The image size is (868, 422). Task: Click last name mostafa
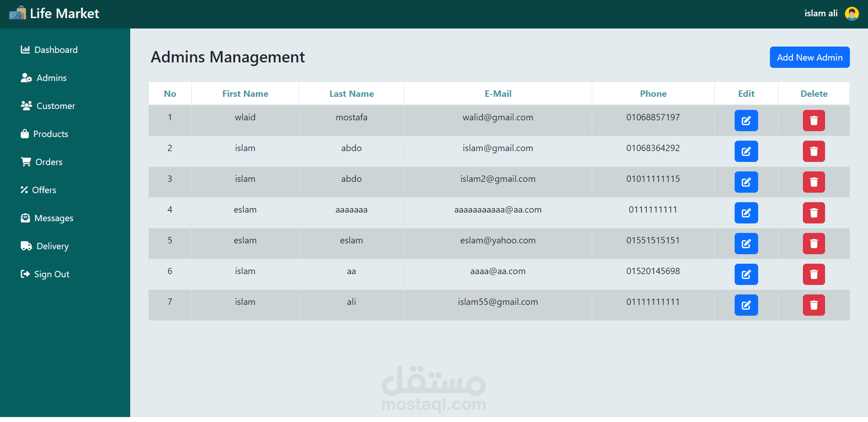click(351, 118)
